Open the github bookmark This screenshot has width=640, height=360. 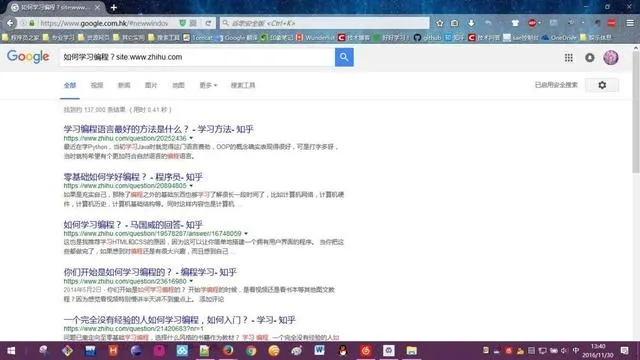[428, 38]
